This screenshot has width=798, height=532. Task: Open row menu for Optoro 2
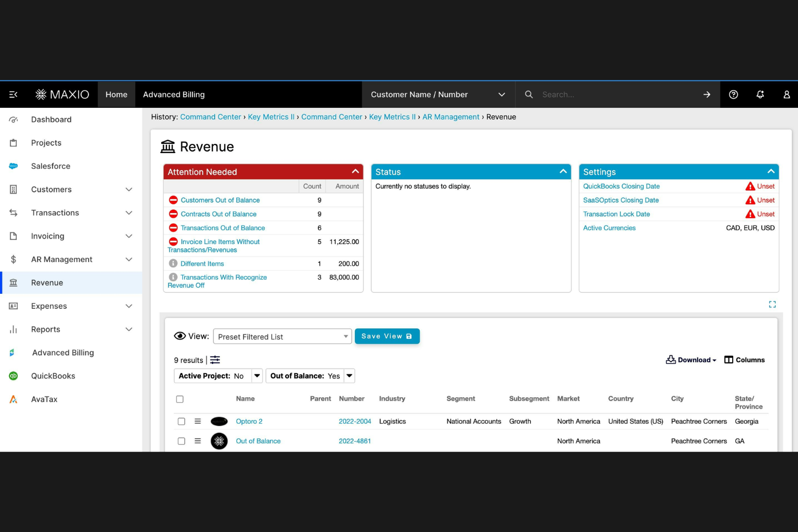coord(198,422)
